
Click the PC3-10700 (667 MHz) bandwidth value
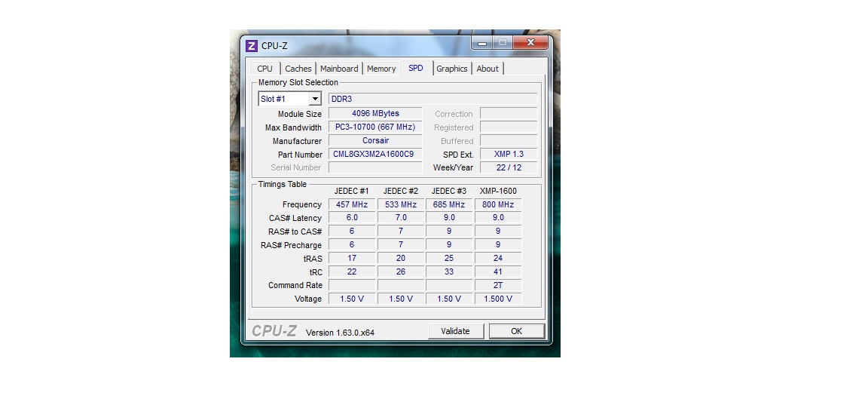coord(375,127)
